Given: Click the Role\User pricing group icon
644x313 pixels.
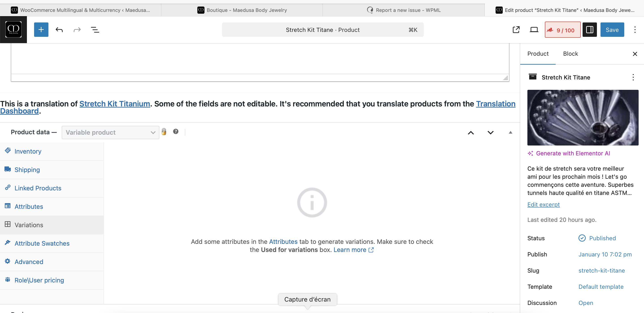Looking at the screenshot, I should (8, 279).
